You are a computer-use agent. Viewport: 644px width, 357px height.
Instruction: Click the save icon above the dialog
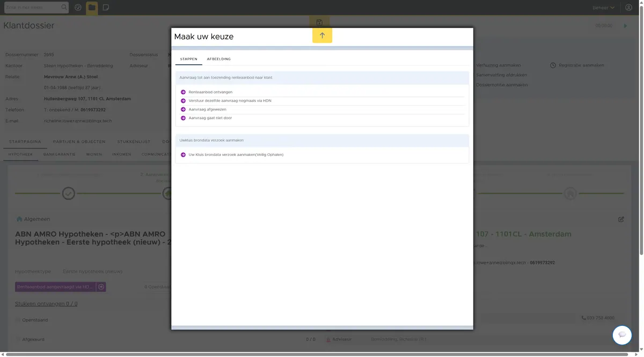pos(319,23)
